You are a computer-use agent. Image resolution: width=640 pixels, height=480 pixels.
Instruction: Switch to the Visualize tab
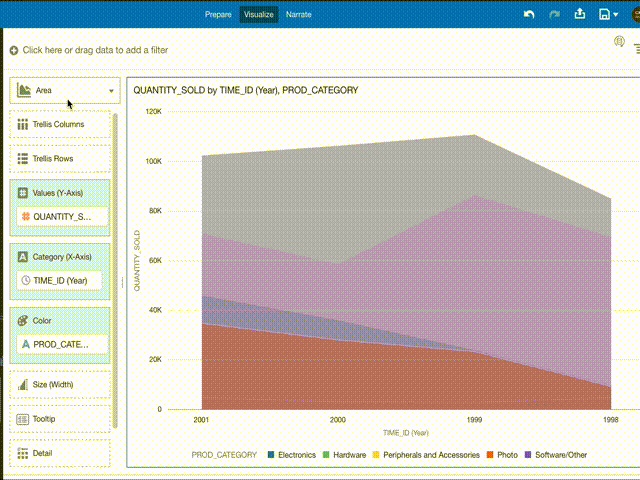pyautogui.click(x=259, y=14)
